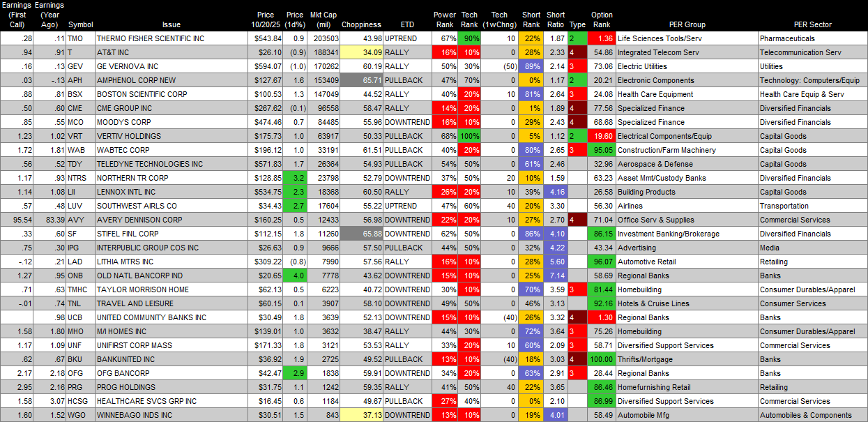Click the green 100% Tech Rank cell

point(471,136)
